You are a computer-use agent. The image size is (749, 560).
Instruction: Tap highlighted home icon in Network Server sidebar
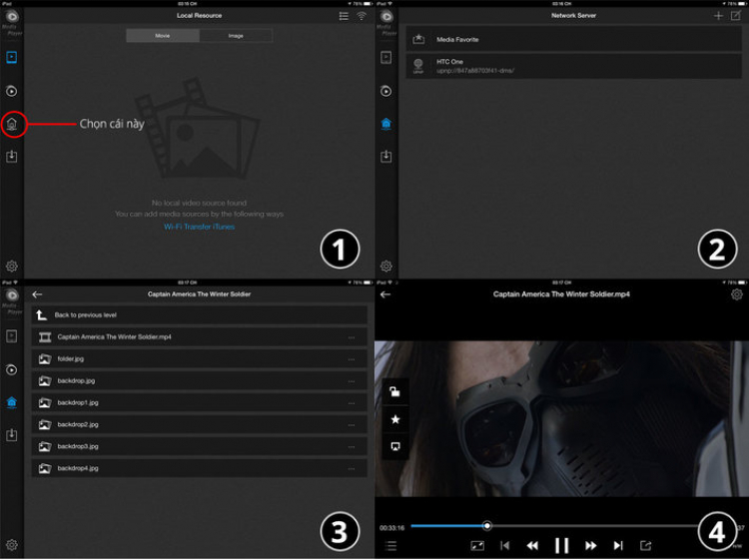tap(385, 124)
